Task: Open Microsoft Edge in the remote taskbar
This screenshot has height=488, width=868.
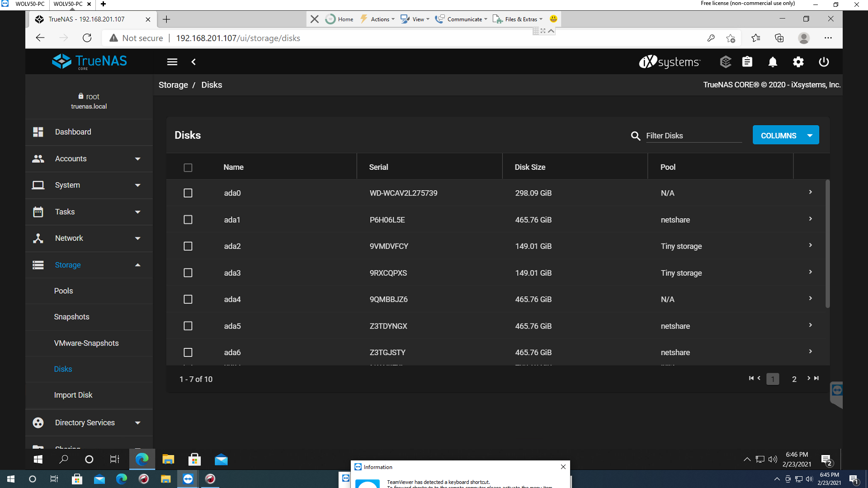Action: click(x=142, y=460)
